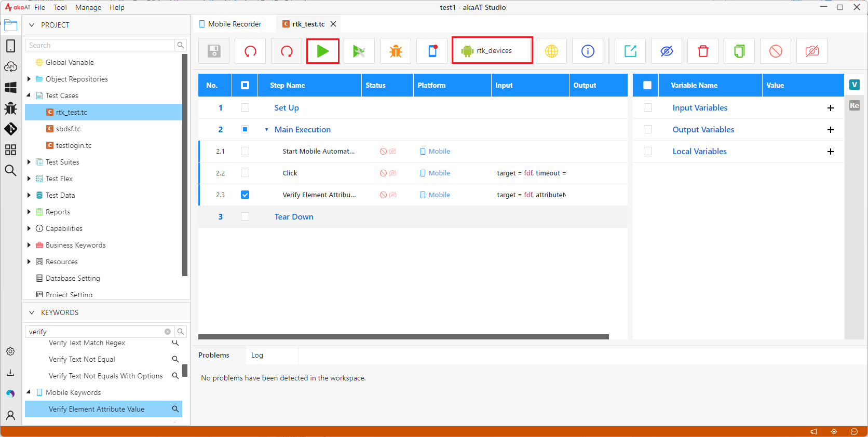The height and width of the screenshot is (437, 868).
Task: Close the rtk_test.tc tab
Action: coord(333,24)
